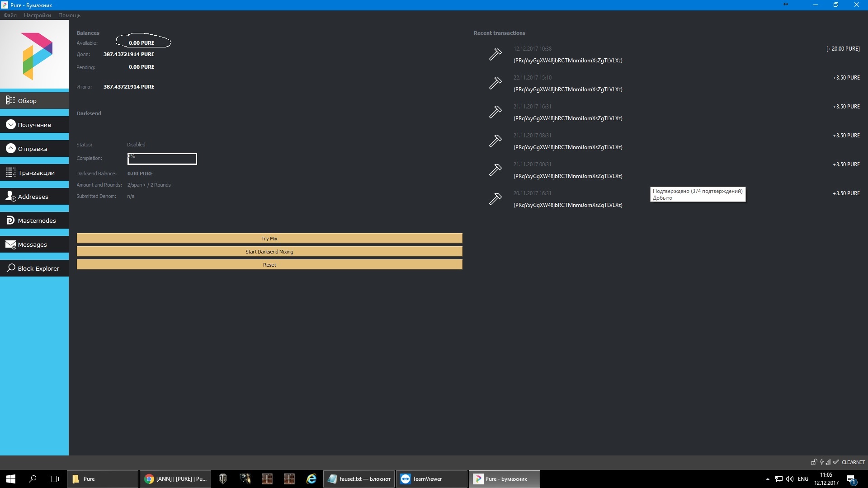Click the Available 0.00 PURE balance
Screen dimensions: 868x488
(x=142, y=43)
